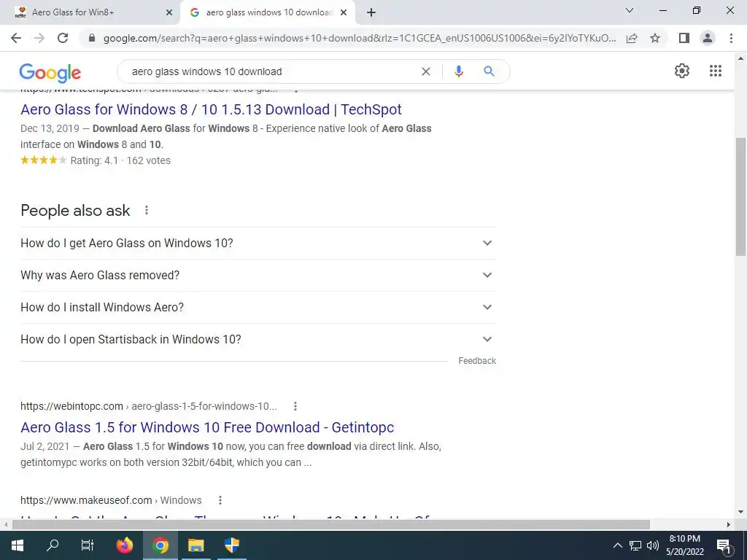Click the horizontal scrollbar thumb
747x560 pixels.
[x=331, y=524]
